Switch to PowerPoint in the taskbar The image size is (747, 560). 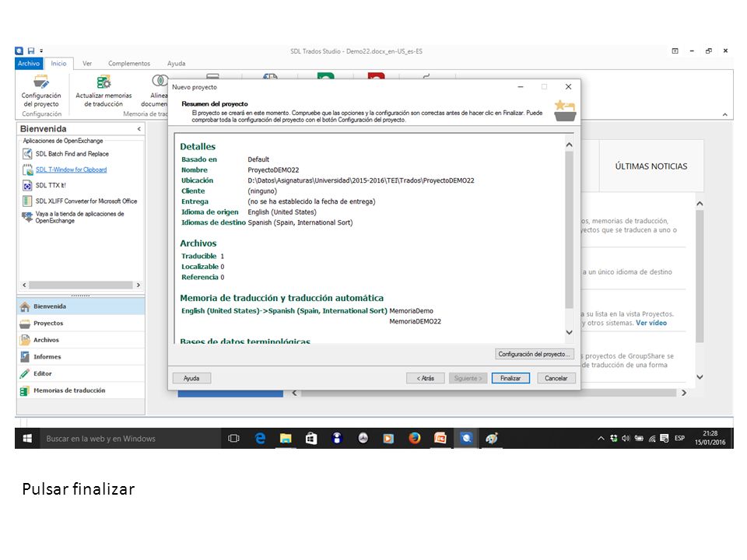click(440, 439)
